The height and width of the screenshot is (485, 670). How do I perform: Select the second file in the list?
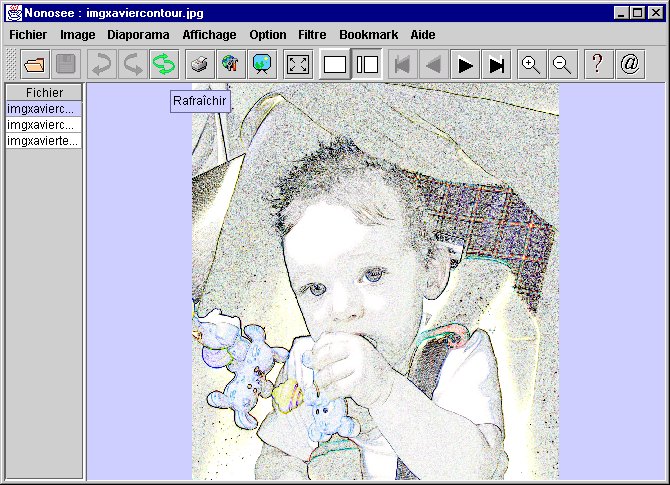(44, 125)
